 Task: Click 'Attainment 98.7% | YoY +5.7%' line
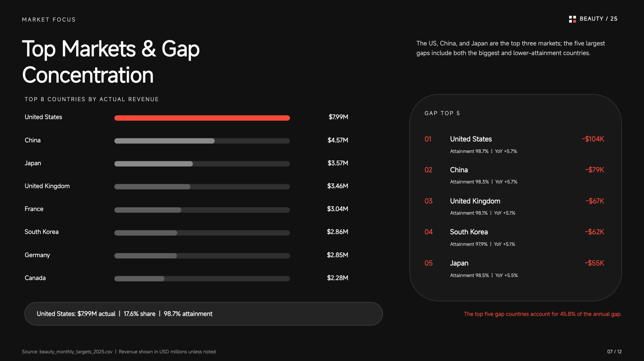coord(483,151)
